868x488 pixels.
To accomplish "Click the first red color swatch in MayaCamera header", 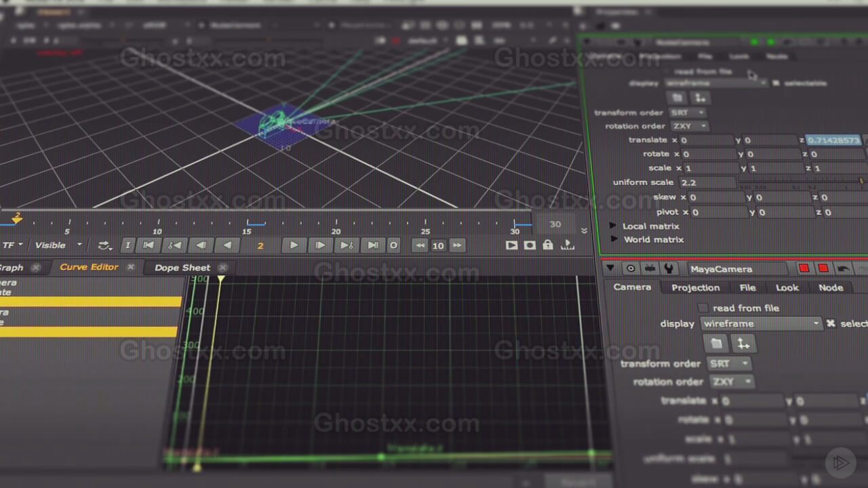I will click(x=804, y=269).
